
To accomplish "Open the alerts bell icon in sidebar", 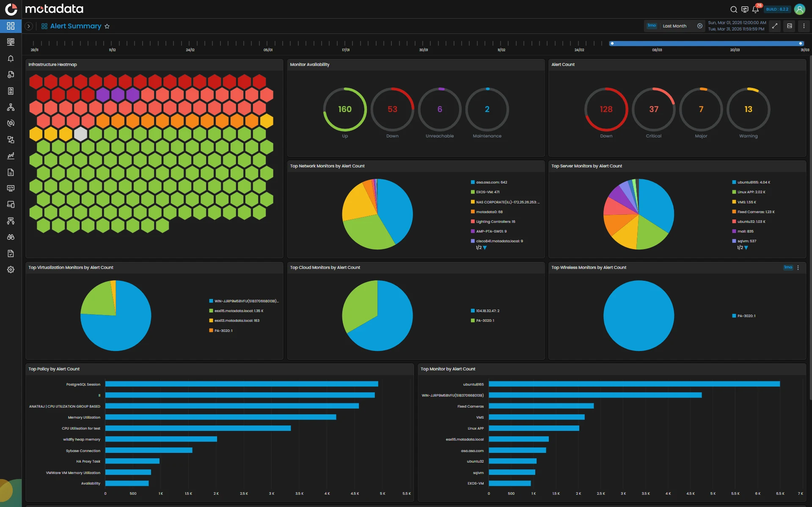I will click(11, 58).
